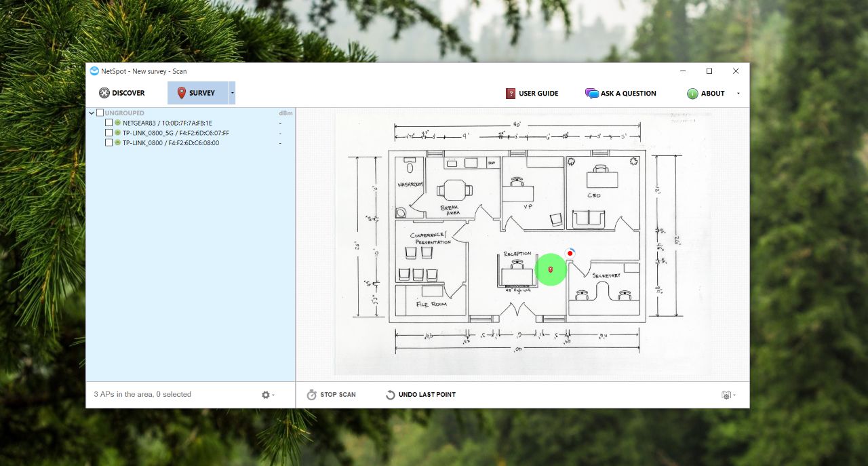Image resolution: width=868 pixels, height=466 pixels.
Task: Click TP-LINK_0800_5G green signal icon
Action: click(x=117, y=133)
